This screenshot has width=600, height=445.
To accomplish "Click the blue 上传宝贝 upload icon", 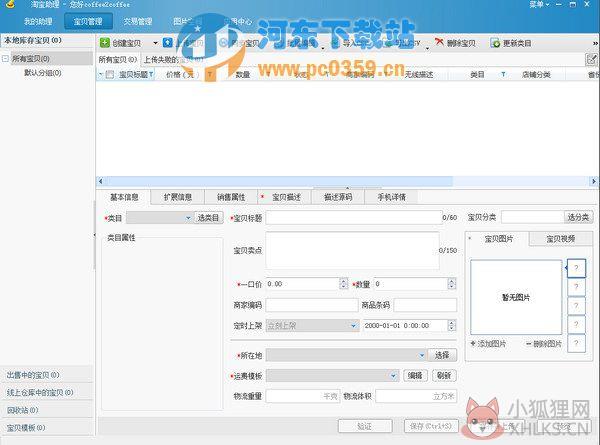I will pos(167,42).
